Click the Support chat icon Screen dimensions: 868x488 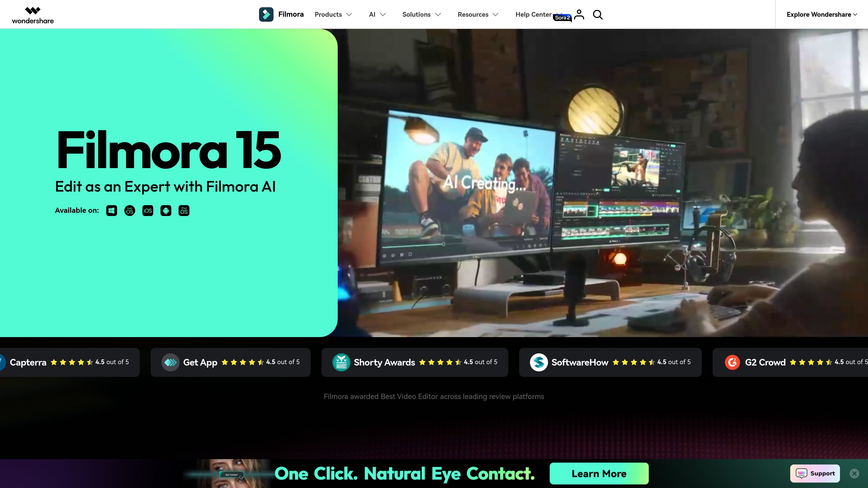[801, 473]
